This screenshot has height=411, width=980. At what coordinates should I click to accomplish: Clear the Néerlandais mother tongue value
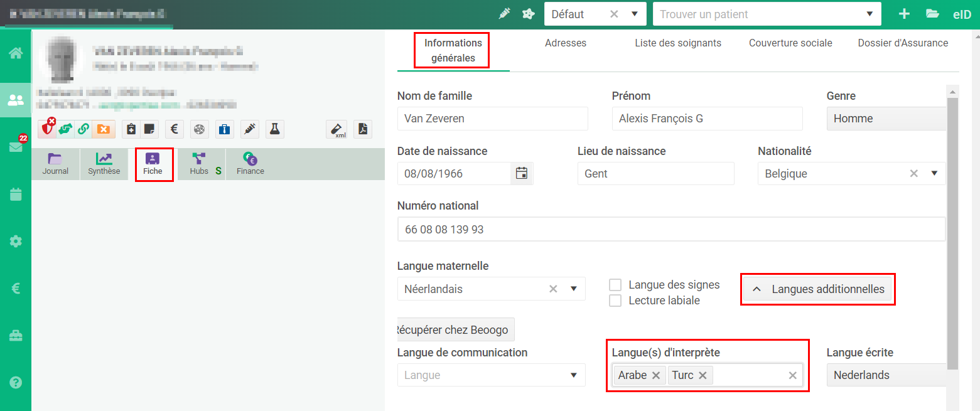553,289
